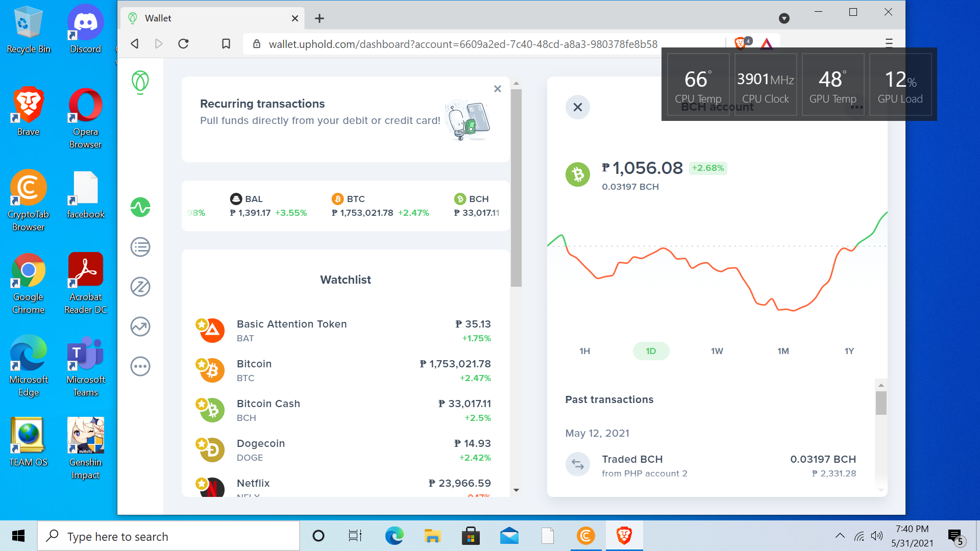Click the down arrow of watchlist scrollbar
Image resolution: width=980 pixels, height=551 pixels.
click(516, 490)
